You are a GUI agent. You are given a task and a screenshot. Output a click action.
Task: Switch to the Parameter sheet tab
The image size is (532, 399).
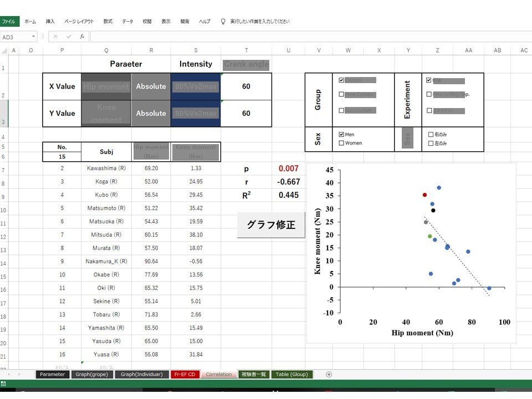[x=52, y=374]
